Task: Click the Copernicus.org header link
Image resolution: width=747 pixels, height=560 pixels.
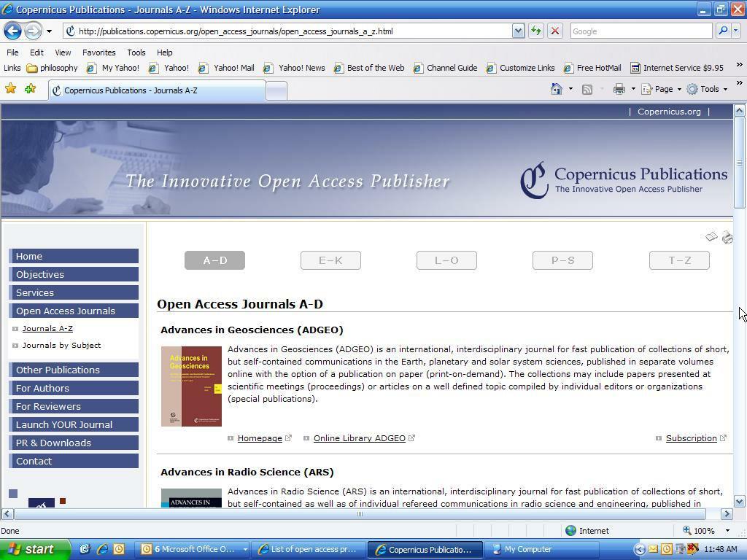Action: tap(669, 112)
